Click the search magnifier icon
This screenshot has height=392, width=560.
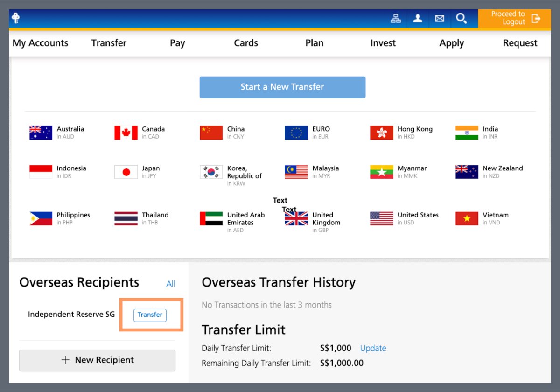tap(462, 19)
